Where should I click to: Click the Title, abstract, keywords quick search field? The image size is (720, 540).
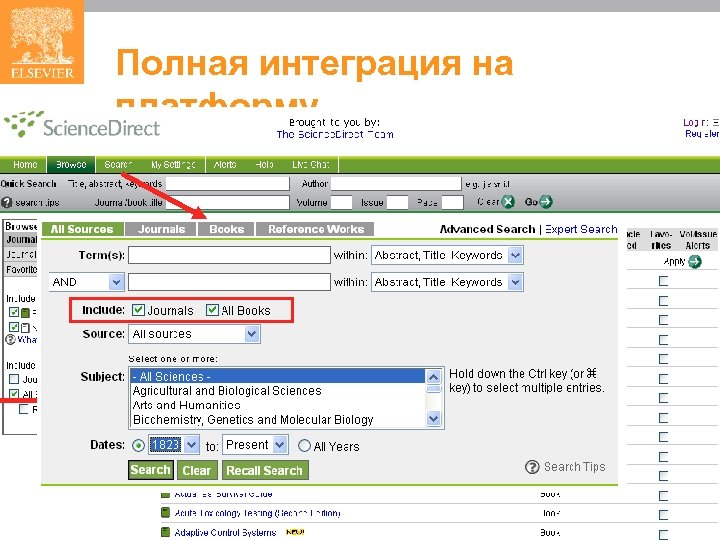pyautogui.click(x=227, y=184)
